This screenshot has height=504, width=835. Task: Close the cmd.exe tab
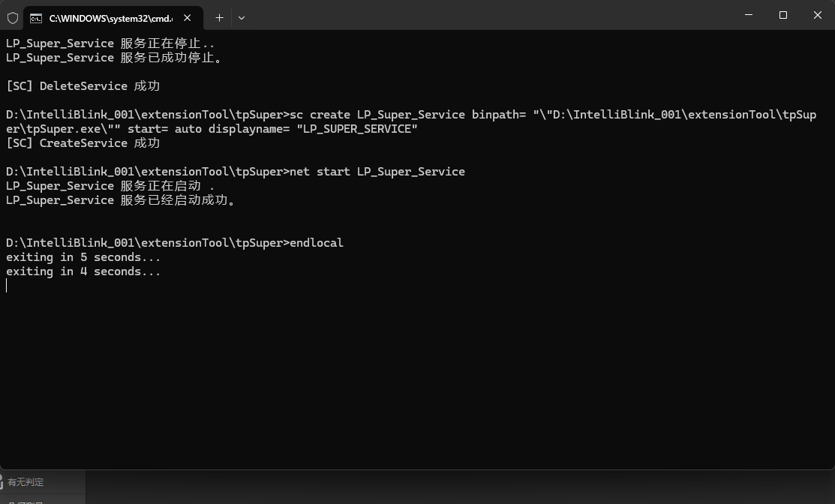click(188, 18)
